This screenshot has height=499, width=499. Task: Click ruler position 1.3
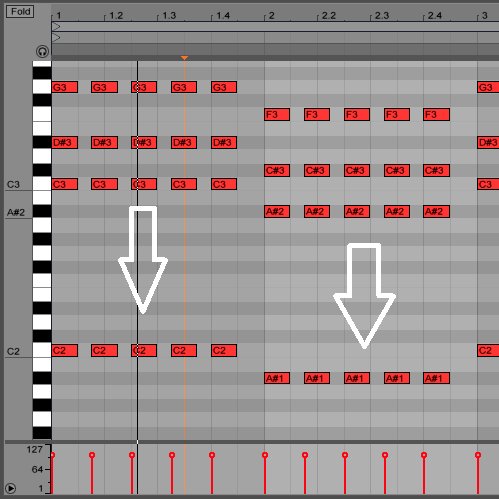(169, 16)
